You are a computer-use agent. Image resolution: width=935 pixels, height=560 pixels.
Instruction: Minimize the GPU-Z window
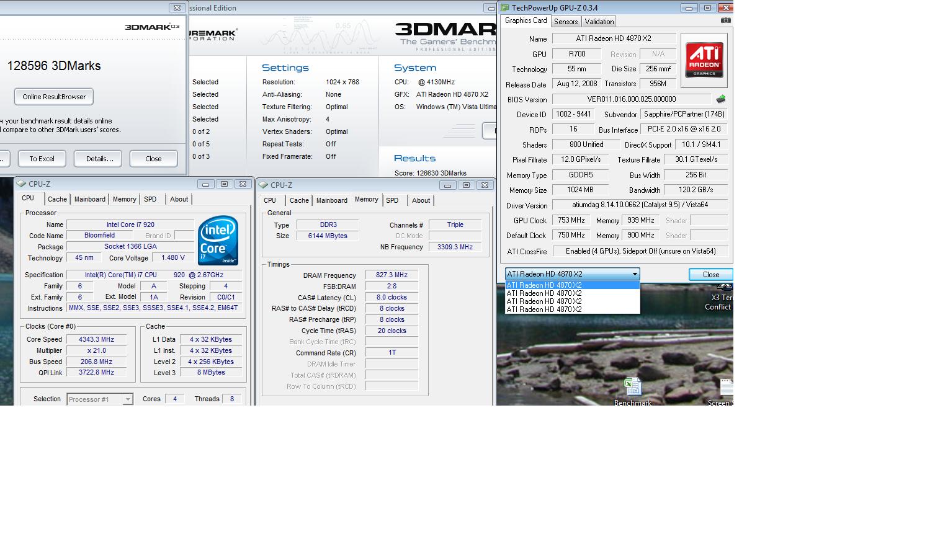pyautogui.click(x=689, y=7)
